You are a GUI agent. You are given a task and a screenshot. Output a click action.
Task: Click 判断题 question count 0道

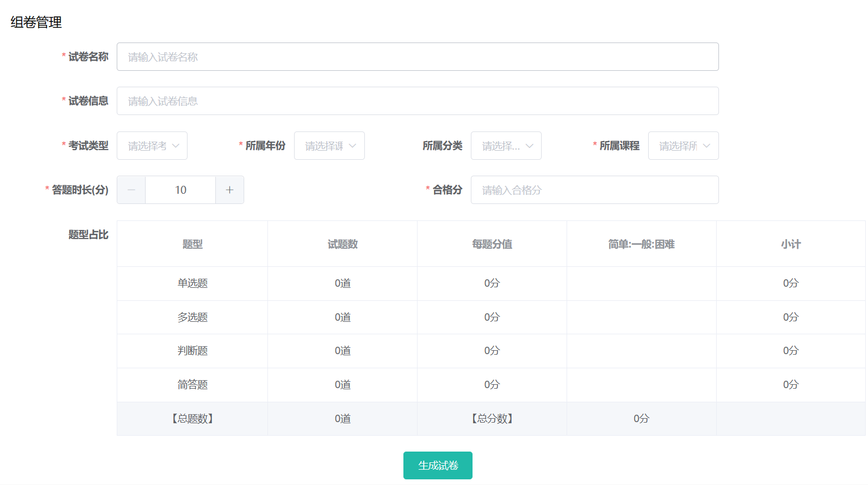343,351
